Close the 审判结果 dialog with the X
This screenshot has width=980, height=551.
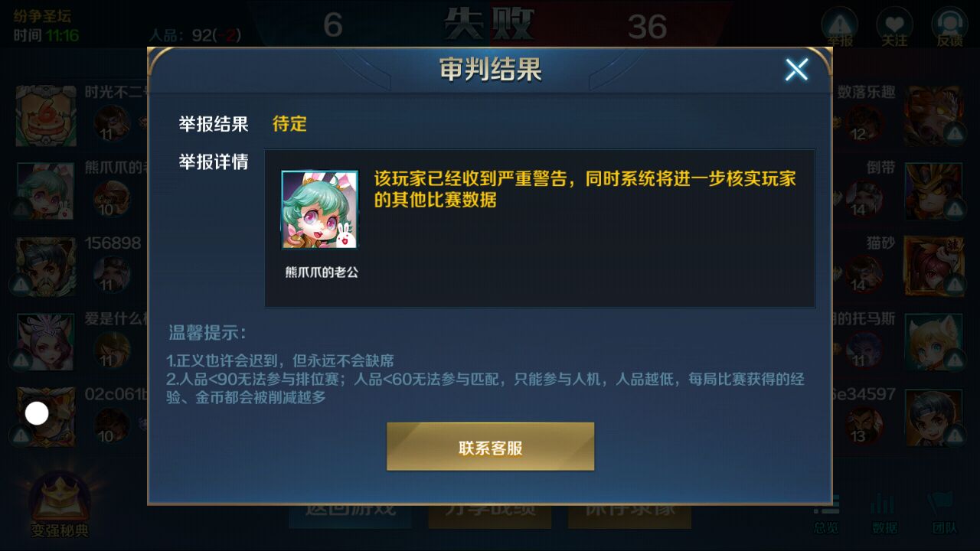(x=796, y=70)
